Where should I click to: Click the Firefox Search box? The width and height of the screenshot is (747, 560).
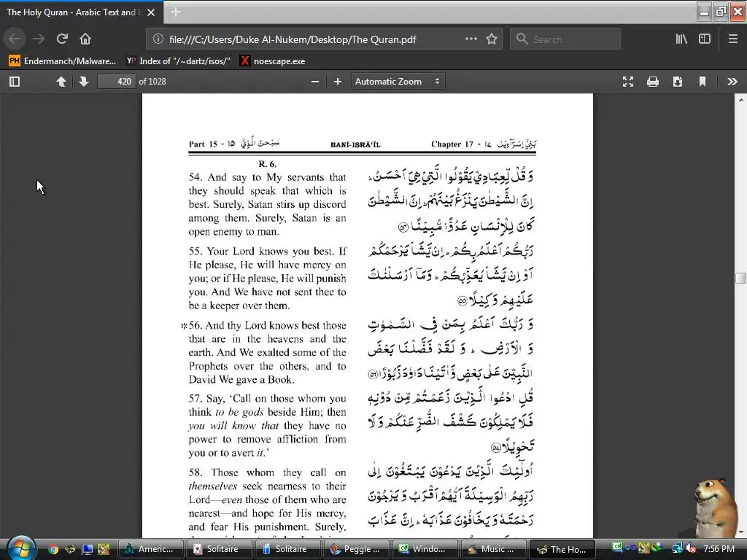tap(565, 39)
